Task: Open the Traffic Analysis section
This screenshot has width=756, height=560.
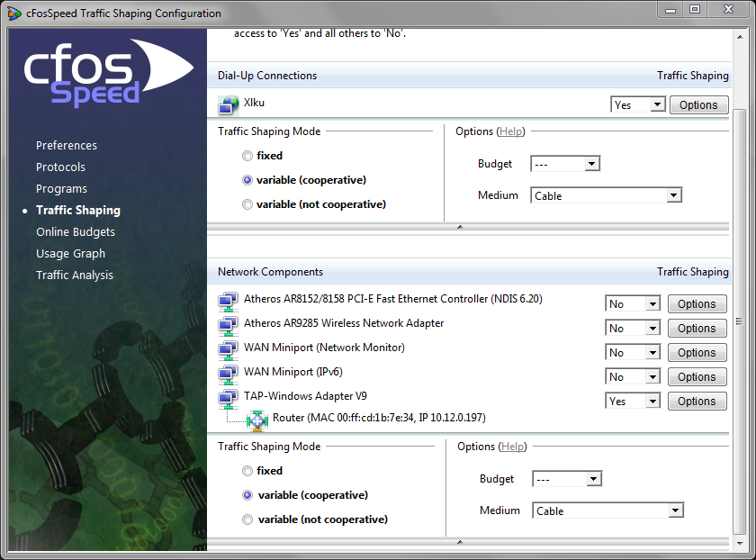Action: pos(75,275)
